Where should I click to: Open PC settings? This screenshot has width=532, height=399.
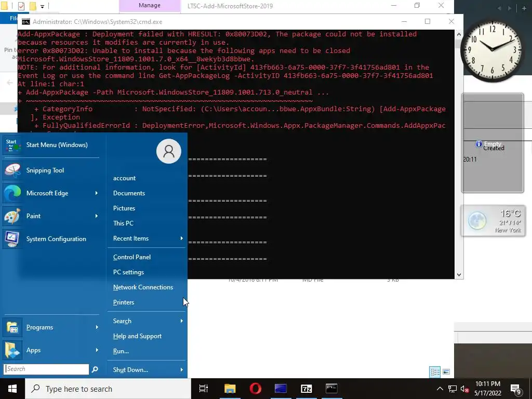[128, 272]
